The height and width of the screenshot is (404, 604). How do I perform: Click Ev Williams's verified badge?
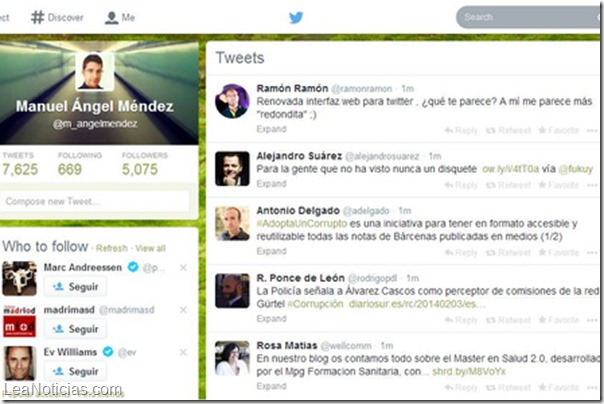(108, 351)
